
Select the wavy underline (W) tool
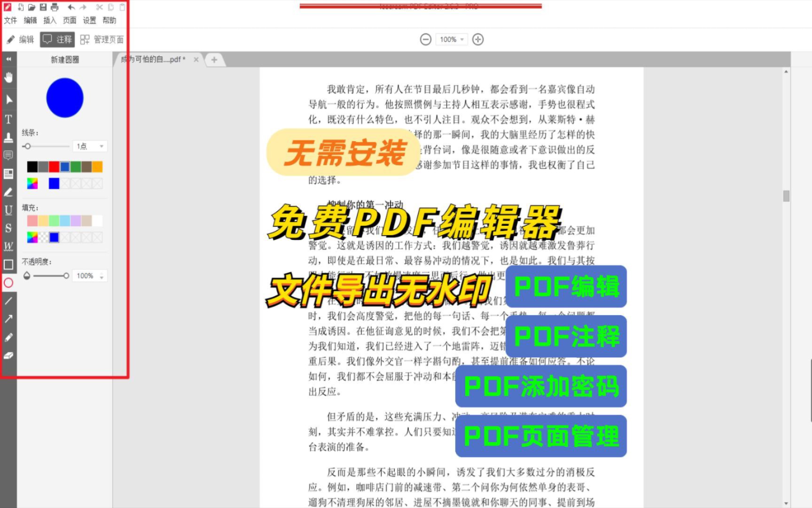[8, 246]
